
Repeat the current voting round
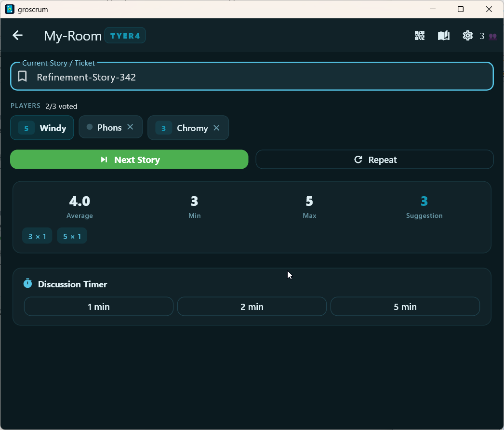pos(375,160)
